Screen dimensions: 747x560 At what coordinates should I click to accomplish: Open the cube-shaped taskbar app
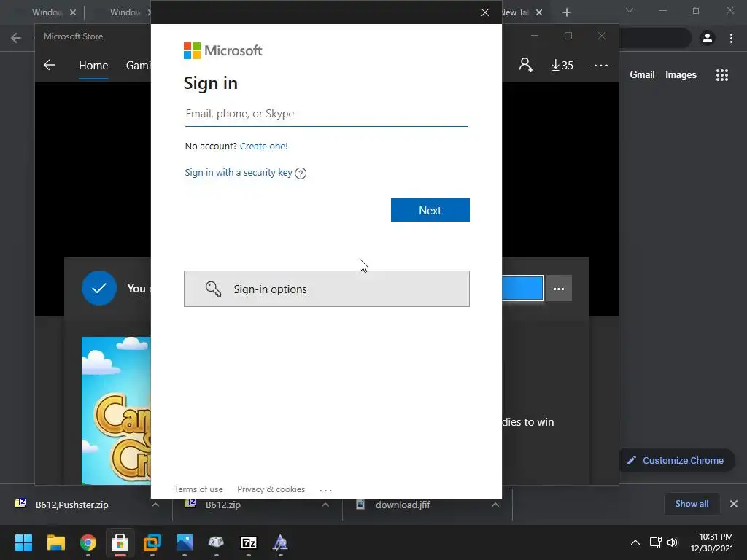pos(216,542)
